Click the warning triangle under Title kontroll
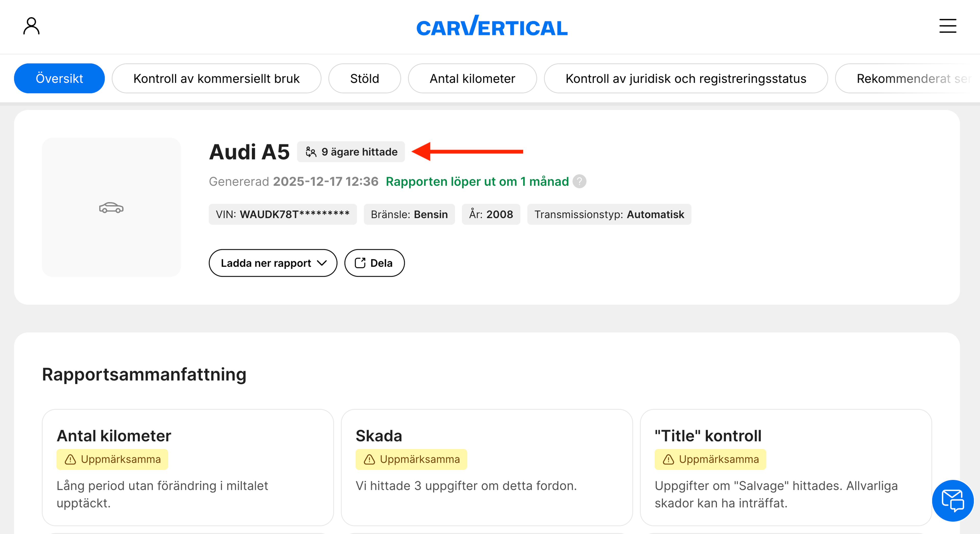 [x=668, y=459]
